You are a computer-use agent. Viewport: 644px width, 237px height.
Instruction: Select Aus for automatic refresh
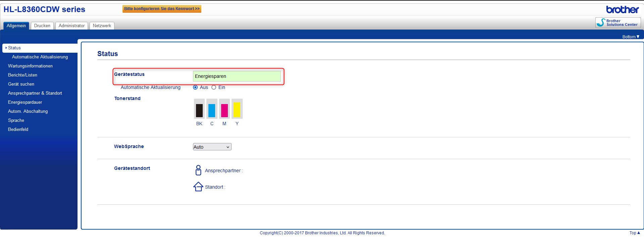pyautogui.click(x=195, y=87)
